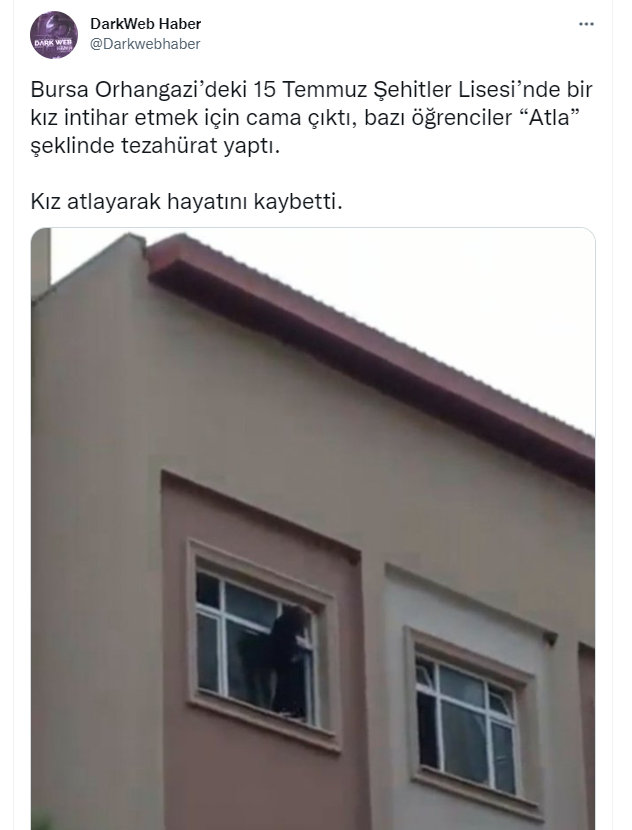Open the DarkWeb Haber profile avatar
632x830 pixels.
click(54, 34)
